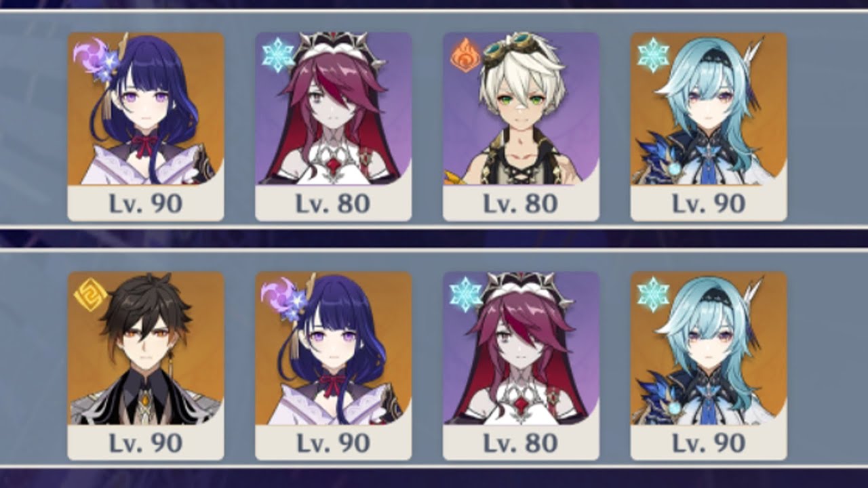Select Zhongli's portrait card
Viewport: 868px width, 488px height.
coord(146,348)
